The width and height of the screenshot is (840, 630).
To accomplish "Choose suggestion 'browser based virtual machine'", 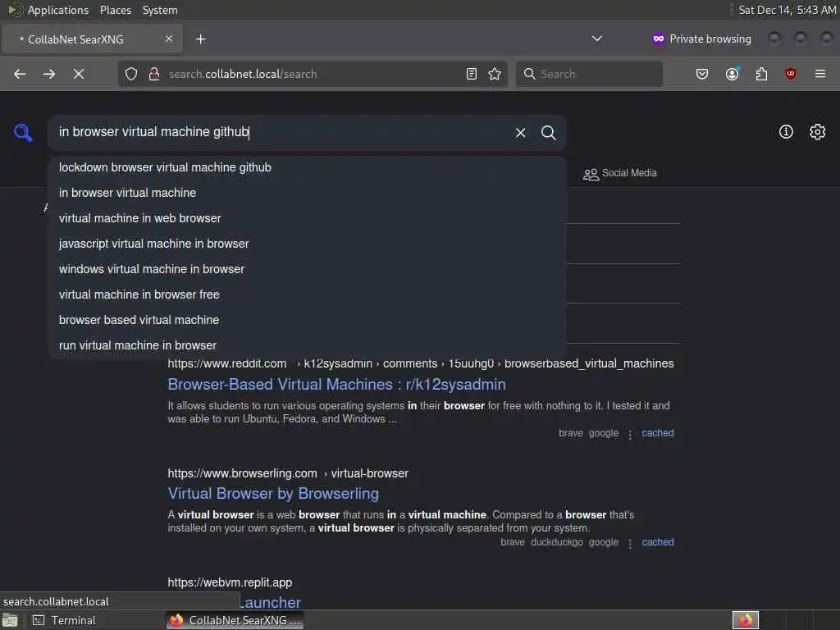I will click(307, 320).
